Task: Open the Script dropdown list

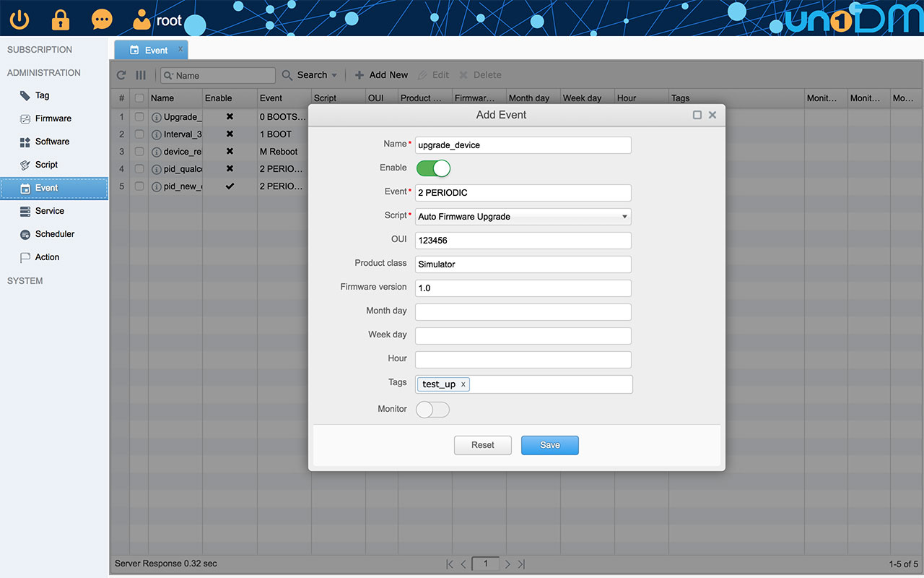Action: click(x=624, y=217)
